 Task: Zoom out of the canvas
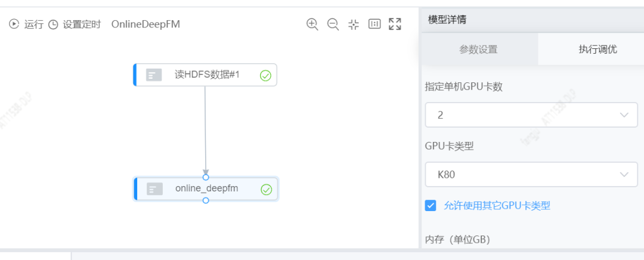[x=333, y=24]
